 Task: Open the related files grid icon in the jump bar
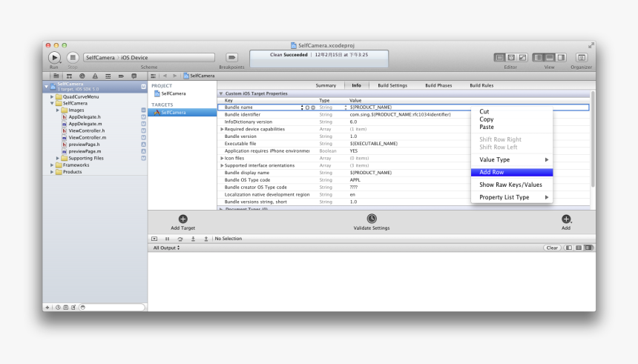[x=153, y=76]
